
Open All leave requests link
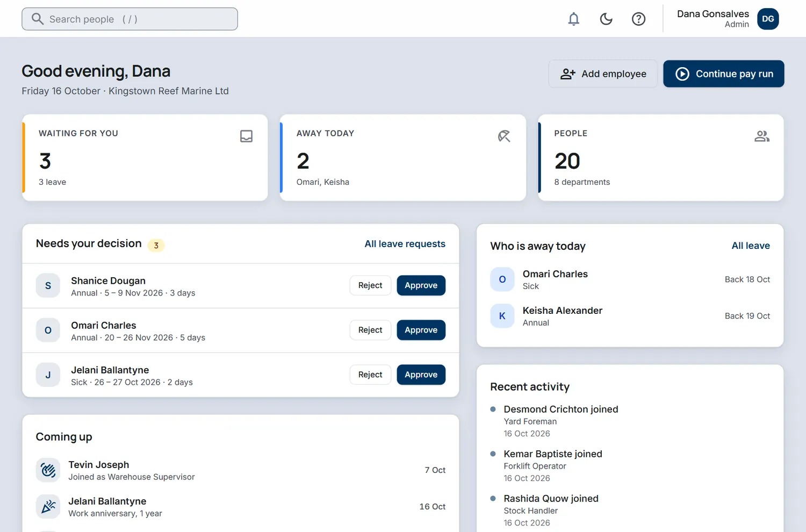tap(405, 244)
